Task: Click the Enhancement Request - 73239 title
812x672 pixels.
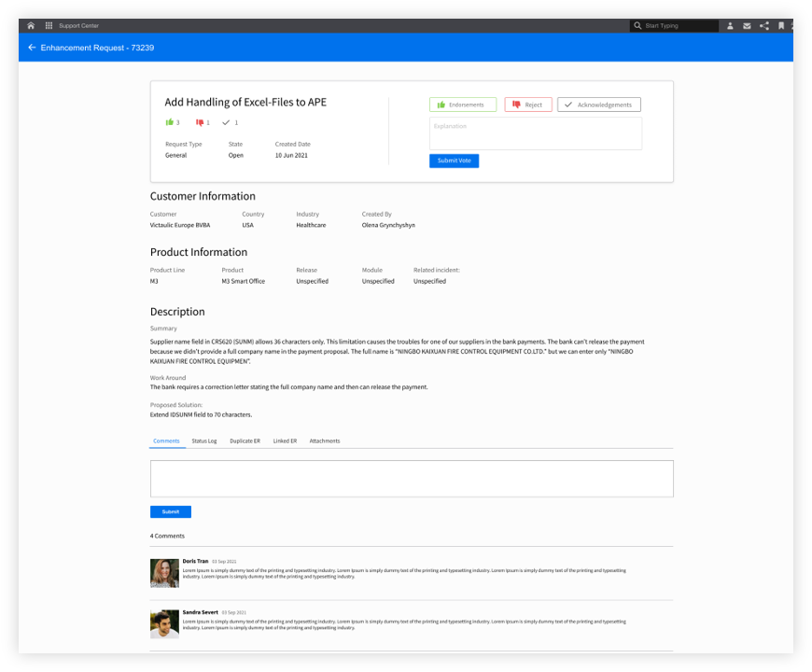Action: click(x=97, y=48)
